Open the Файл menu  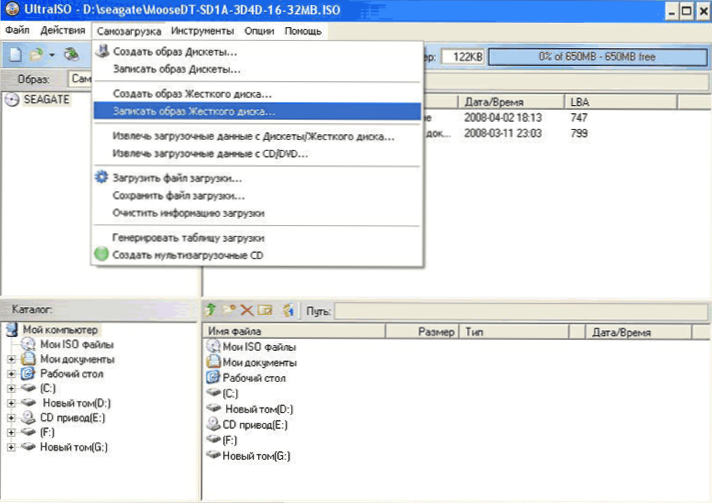(17, 30)
